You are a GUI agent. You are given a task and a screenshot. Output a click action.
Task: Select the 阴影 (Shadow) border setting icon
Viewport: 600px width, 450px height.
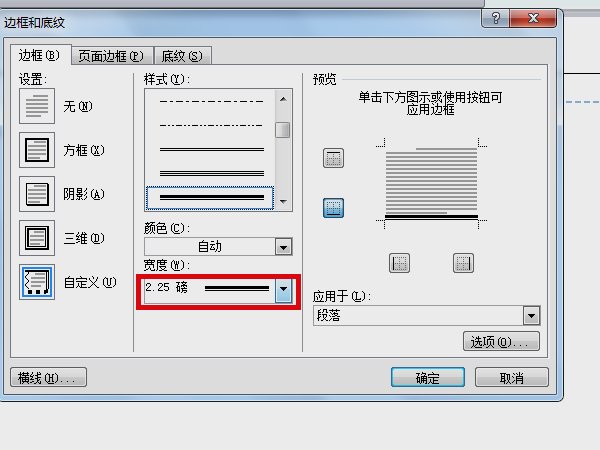tap(37, 194)
